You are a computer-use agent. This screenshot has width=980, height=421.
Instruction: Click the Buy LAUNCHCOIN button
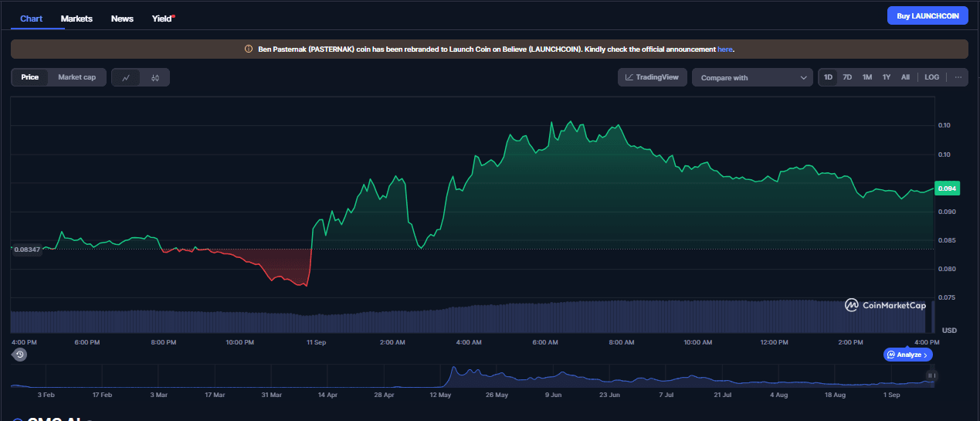tap(927, 15)
